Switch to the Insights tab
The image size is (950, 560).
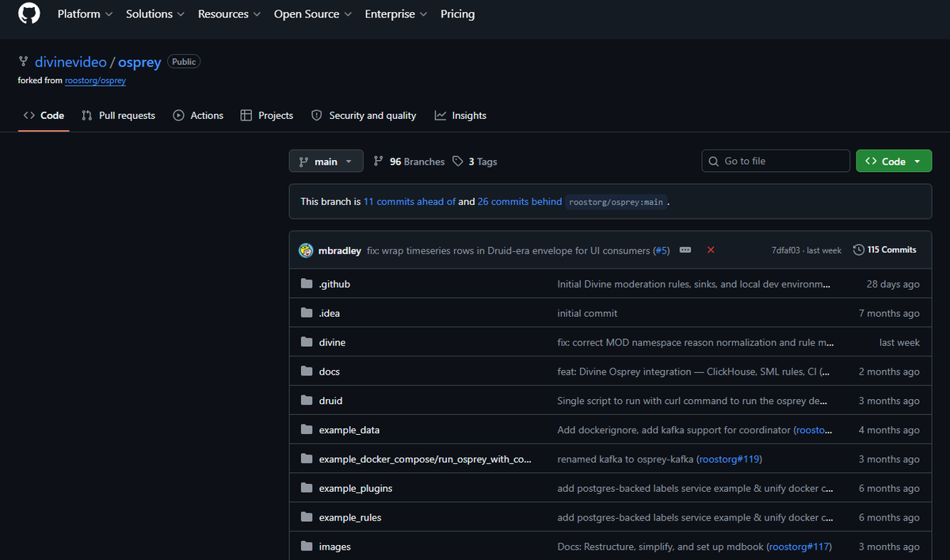coord(460,115)
